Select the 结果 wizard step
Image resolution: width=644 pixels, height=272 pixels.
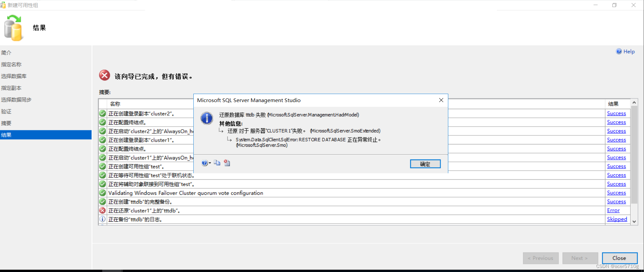(46, 135)
